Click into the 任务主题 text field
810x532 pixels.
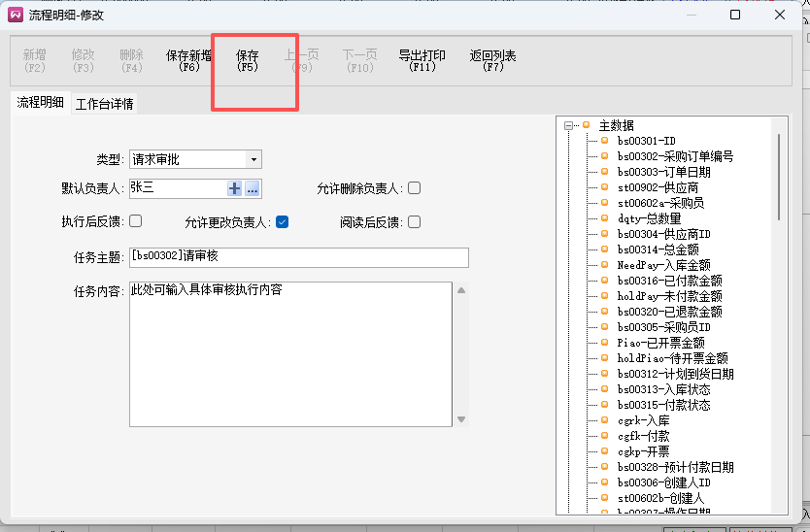tap(299, 257)
